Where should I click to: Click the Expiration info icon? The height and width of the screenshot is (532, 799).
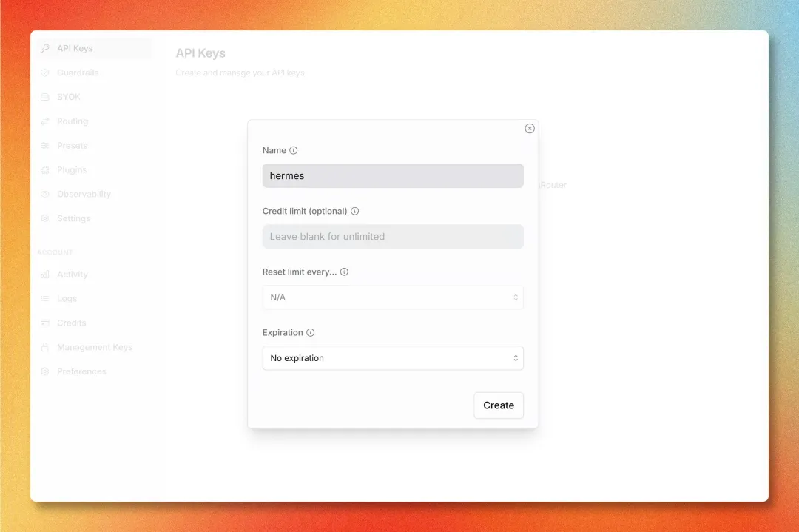click(310, 332)
